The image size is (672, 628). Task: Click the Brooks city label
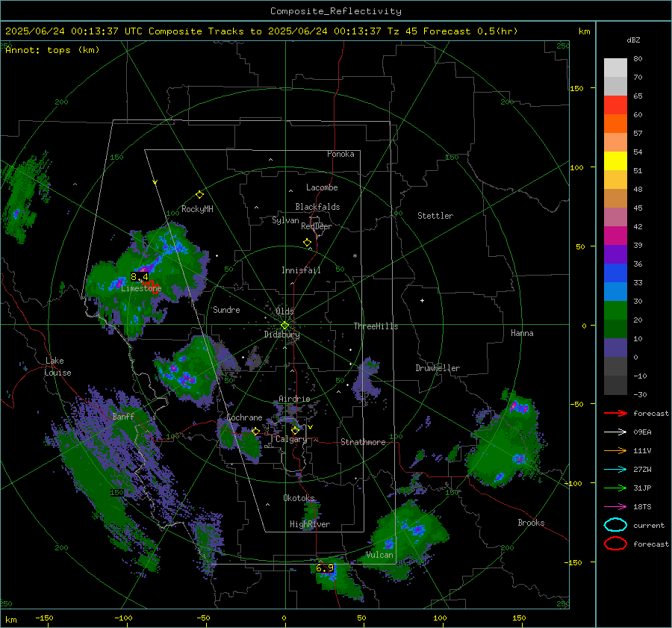pos(531,523)
